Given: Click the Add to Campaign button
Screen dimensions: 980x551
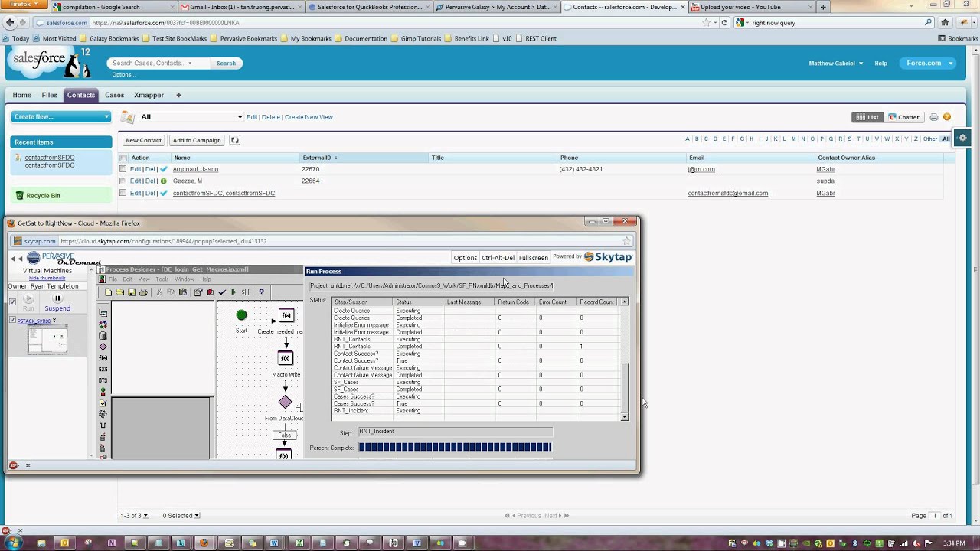Looking at the screenshot, I should [197, 140].
